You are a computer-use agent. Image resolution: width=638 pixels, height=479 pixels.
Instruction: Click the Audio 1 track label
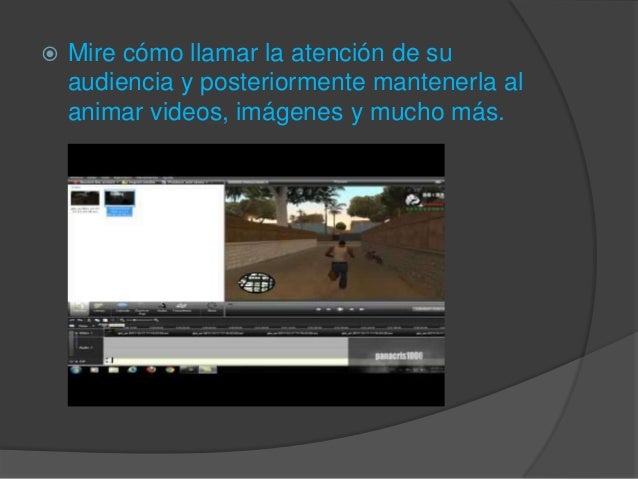[85, 348]
